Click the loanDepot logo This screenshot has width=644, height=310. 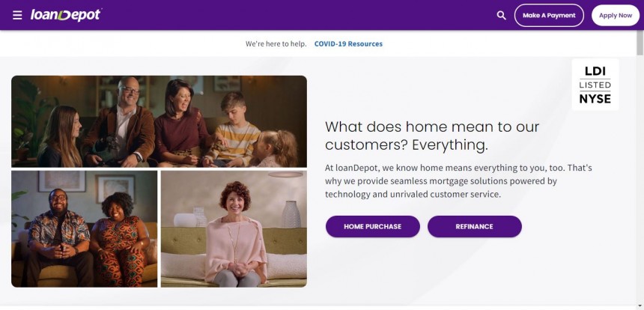pyautogui.click(x=66, y=15)
